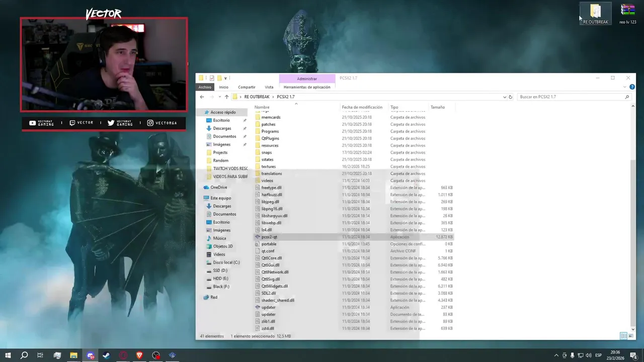Show hidden system tray icons
The height and width of the screenshot is (362, 644).
point(556,355)
